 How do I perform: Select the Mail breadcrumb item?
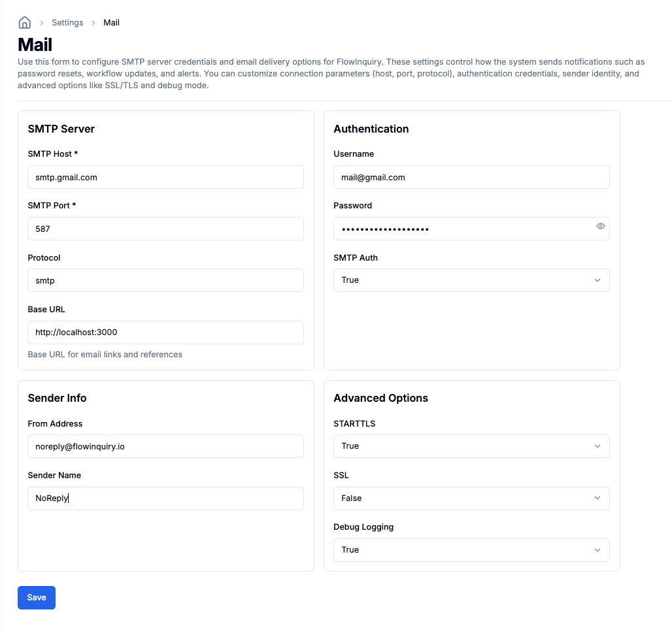tap(111, 22)
